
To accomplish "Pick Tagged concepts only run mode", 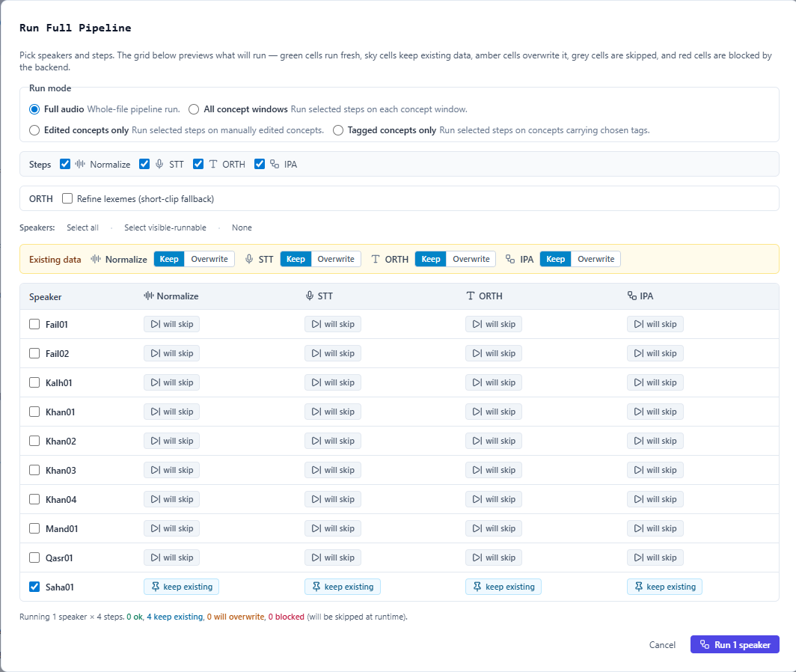I will point(338,130).
